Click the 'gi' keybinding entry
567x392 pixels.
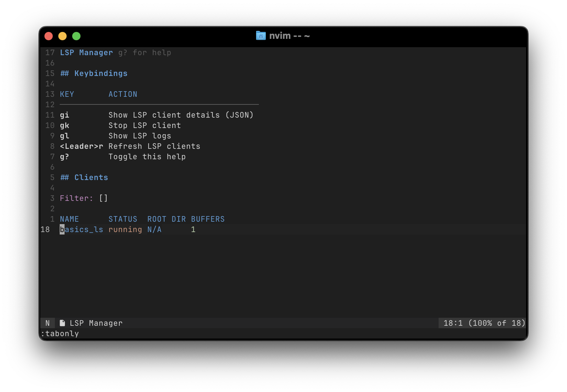(65, 115)
